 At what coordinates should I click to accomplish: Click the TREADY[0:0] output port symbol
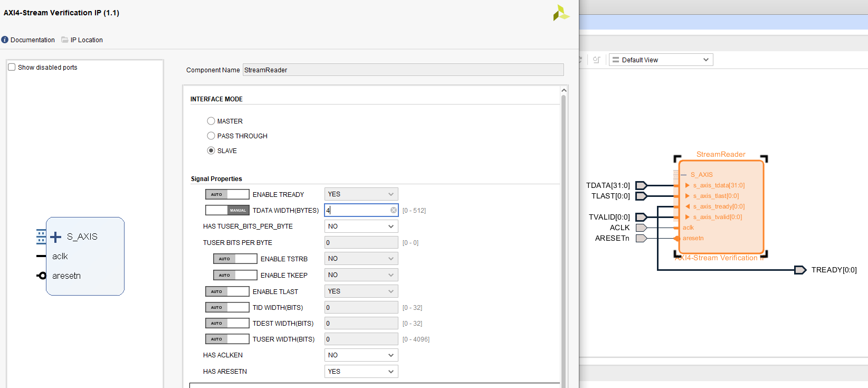pos(800,270)
